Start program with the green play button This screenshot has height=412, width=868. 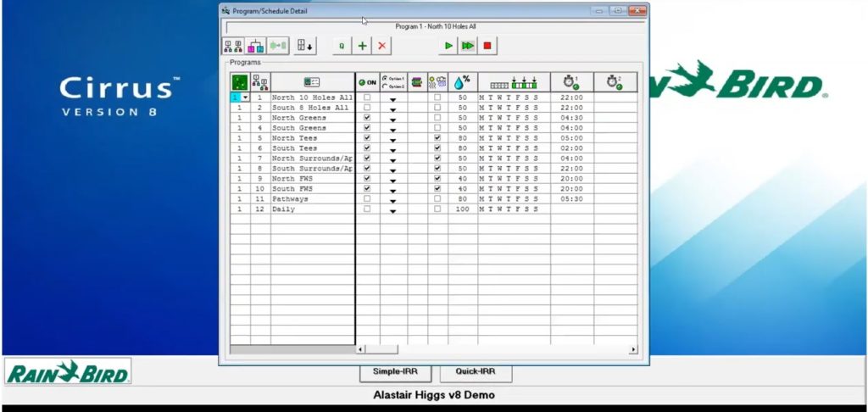tap(448, 46)
